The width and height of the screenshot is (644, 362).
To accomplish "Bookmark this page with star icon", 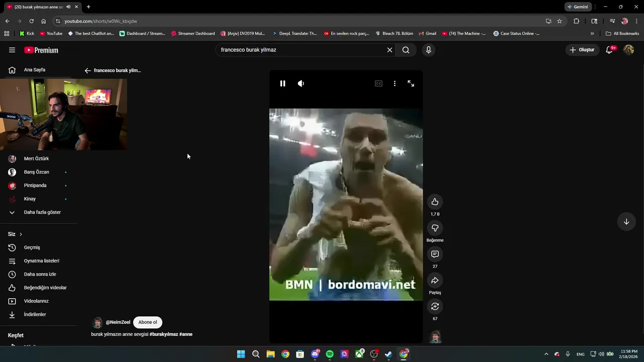I will 559,21.
